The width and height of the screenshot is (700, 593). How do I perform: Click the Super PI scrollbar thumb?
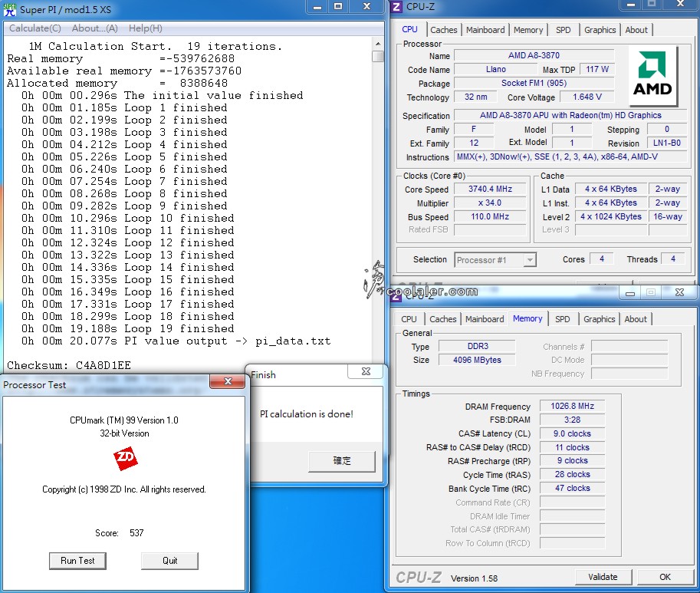[378, 56]
